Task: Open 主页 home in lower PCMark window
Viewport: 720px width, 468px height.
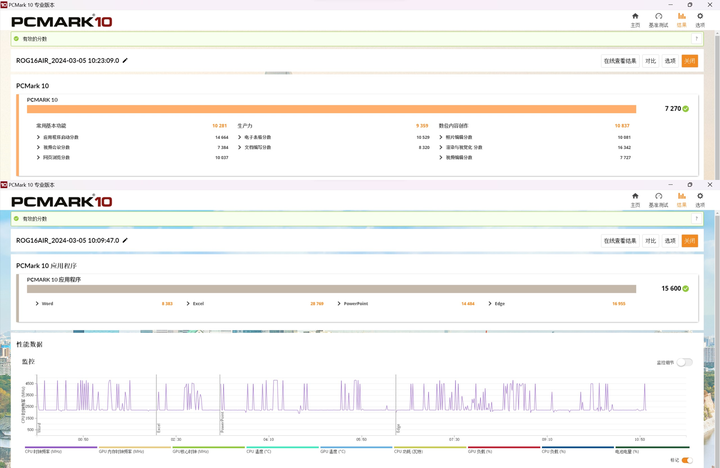Action: click(x=635, y=200)
